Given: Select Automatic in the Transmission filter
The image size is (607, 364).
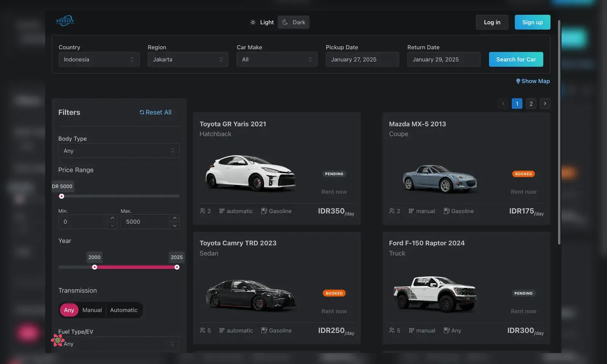Looking at the screenshot, I should (x=124, y=310).
